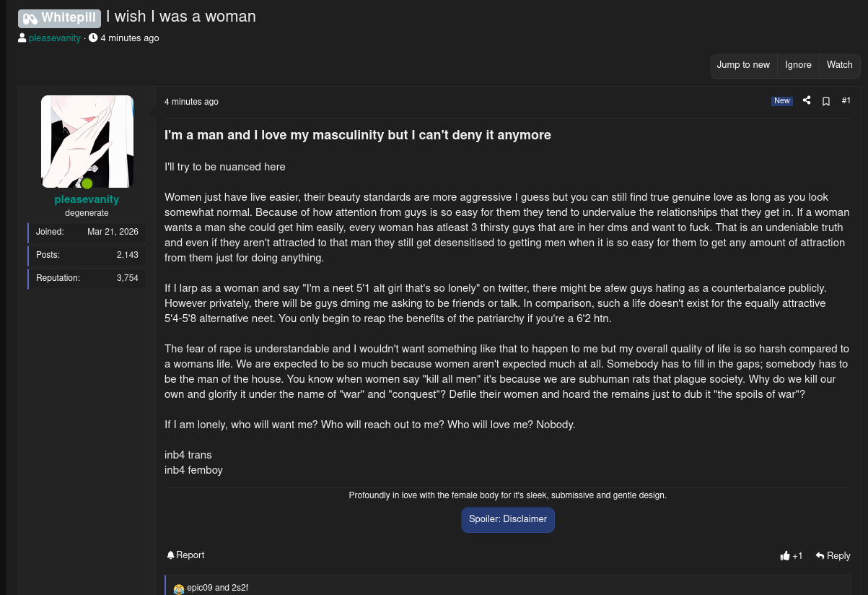Open pleasevanity username under the avatar
The width and height of the screenshot is (868, 595).
pyautogui.click(x=87, y=199)
